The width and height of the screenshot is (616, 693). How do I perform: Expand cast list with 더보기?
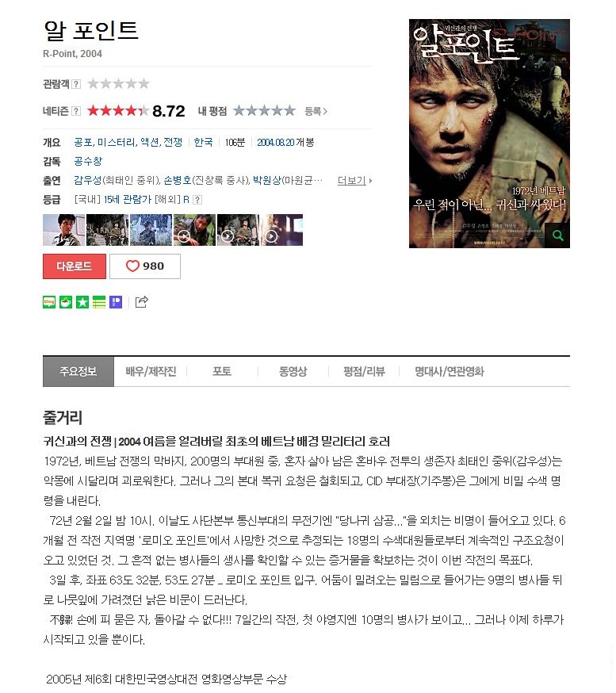(355, 180)
